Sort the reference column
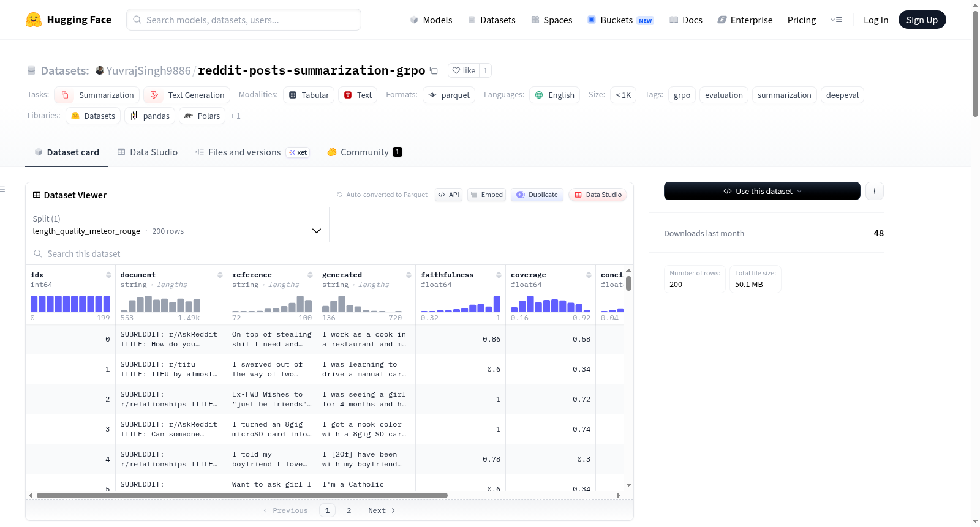 (x=310, y=275)
